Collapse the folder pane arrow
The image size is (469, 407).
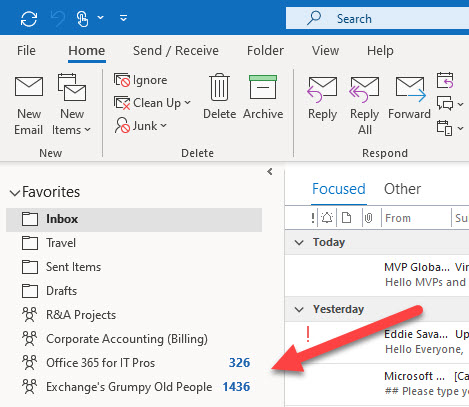270,172
